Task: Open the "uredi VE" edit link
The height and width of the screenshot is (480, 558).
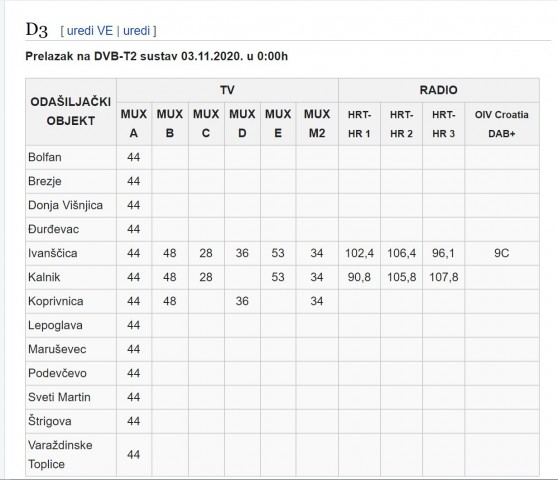Action: click(x=90, y=31)
